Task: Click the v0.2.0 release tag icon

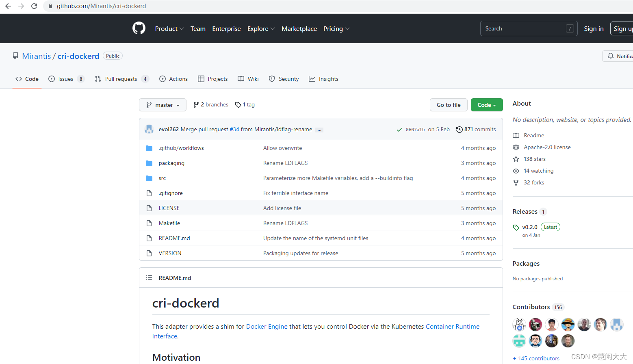Action: [x=516, y=227]
